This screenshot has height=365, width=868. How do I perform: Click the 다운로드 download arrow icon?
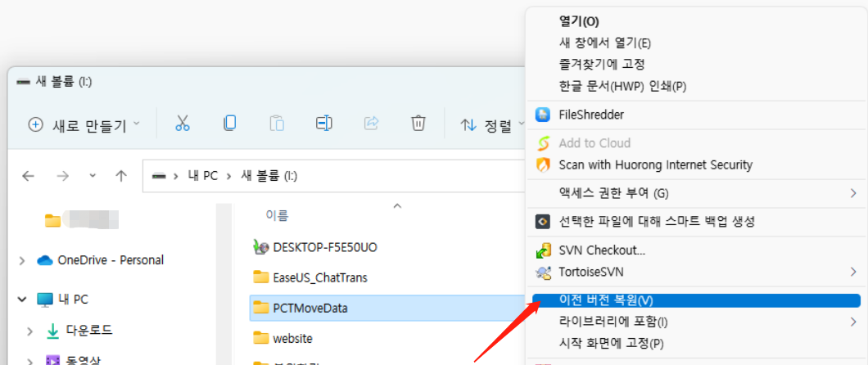coord(52,331)
